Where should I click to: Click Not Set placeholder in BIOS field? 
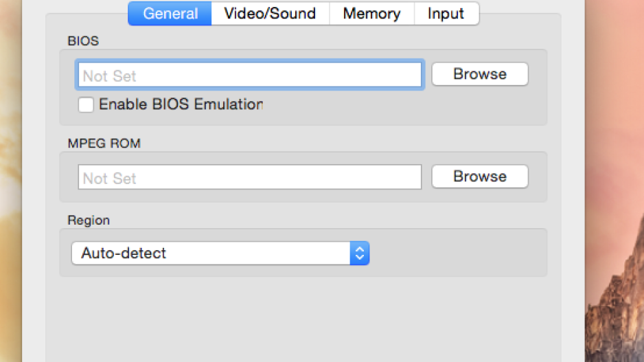tap(109, 76)
